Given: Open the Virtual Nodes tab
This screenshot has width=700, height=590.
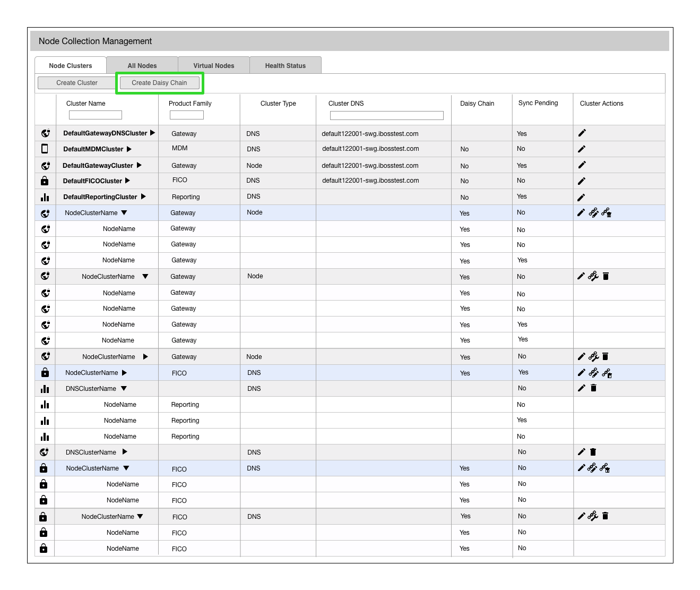Looking at the screenshot, I should point(214,65).
